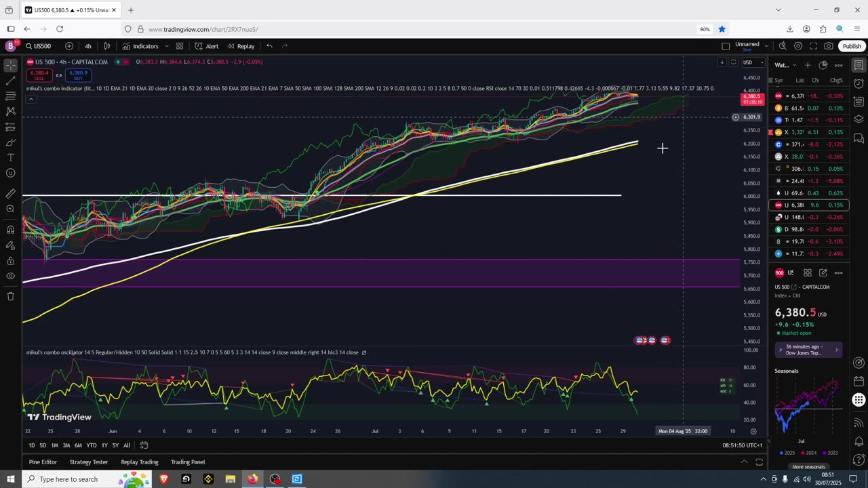Publish the chart idea

[852, 46]
